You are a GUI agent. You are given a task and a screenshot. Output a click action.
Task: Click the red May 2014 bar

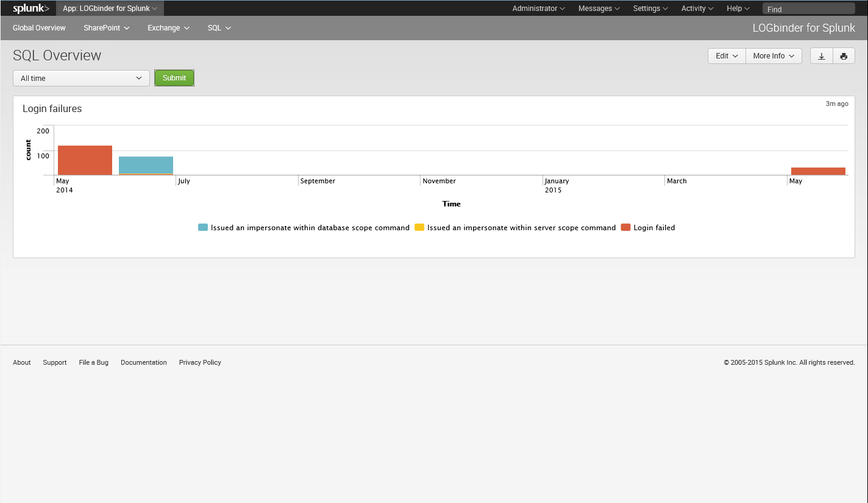pos(85,160)
